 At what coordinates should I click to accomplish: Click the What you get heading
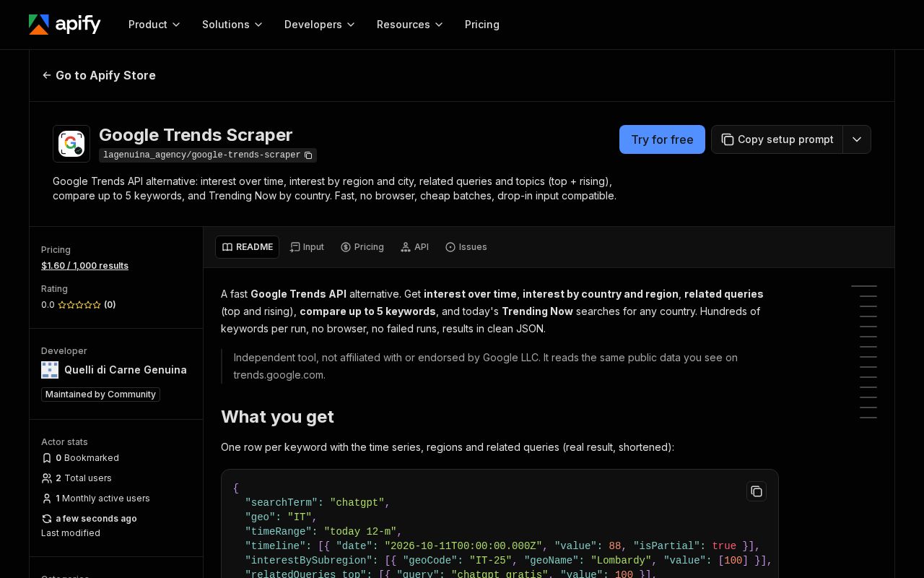277,417
